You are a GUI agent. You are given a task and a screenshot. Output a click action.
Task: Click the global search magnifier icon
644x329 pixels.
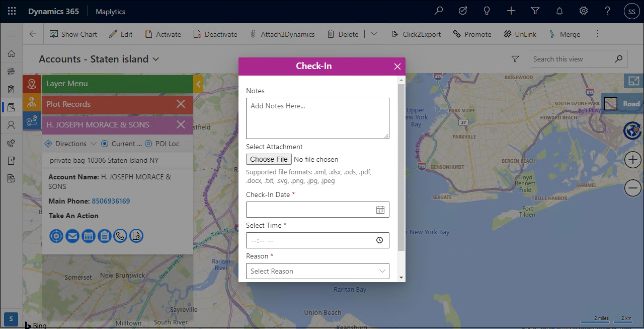coord(439,11)
